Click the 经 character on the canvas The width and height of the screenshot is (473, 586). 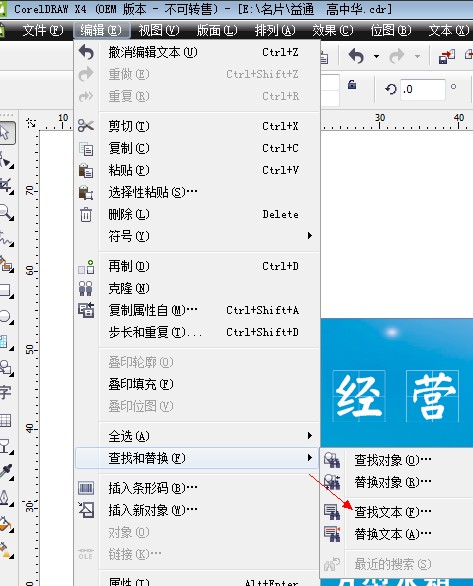point(359,396)
